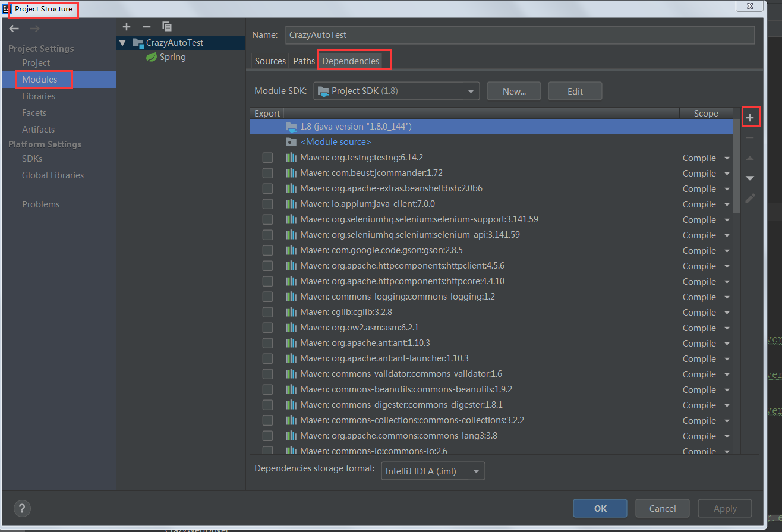The width and height of the screenshot is (782, 532).
Task: Open Dependencies storage format dropdown
Action: click(433, 471)
